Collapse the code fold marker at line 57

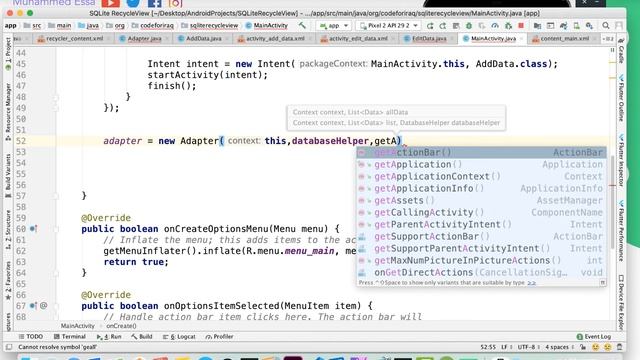point(56,196)
